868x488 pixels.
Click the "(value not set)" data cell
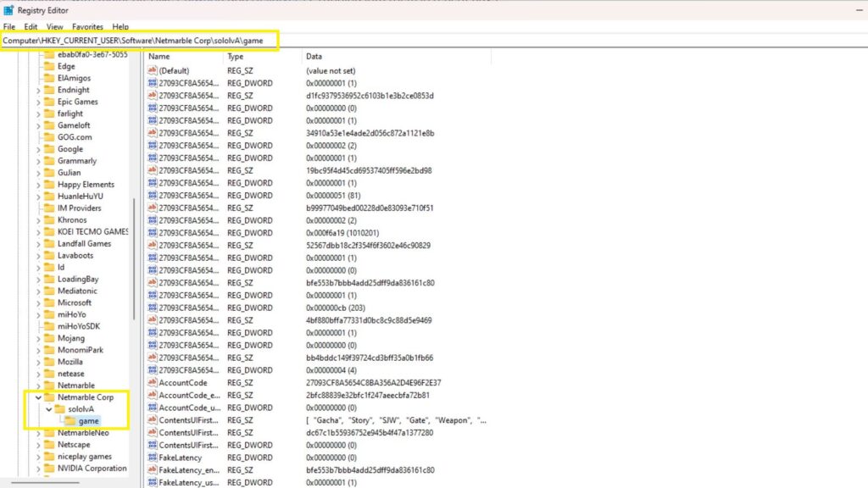point(331,71)
